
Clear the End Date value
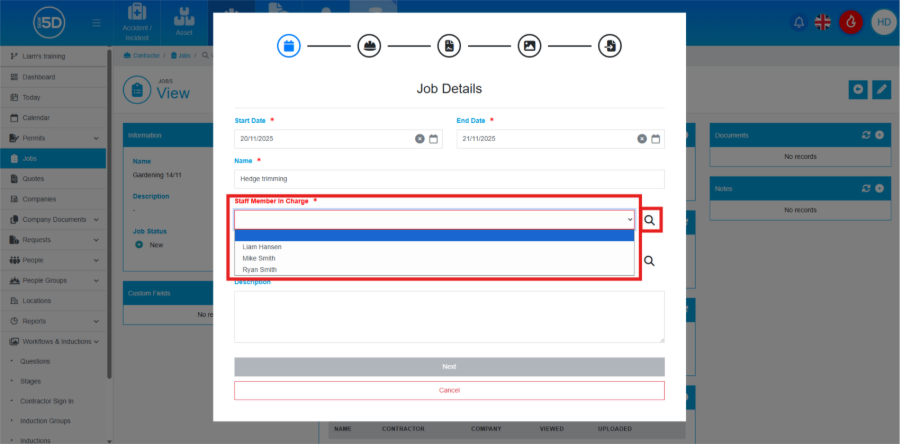[642, 139]
